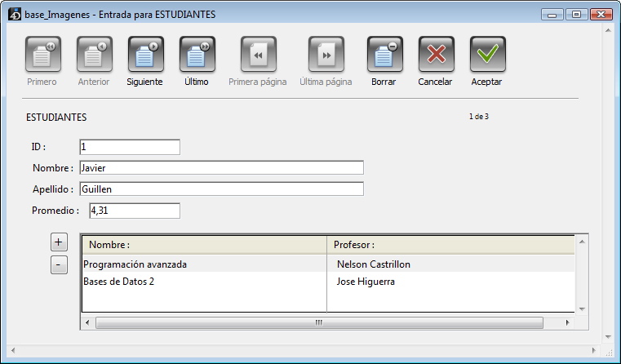Screen dimensions: 621x364
Task: Click the red Cancelar icon
Action: click(436, 55)
